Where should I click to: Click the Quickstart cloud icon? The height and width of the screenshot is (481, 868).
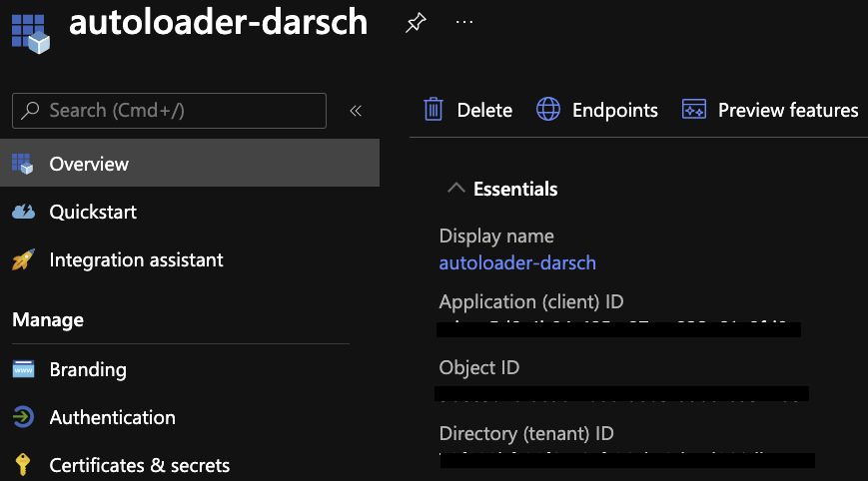point(23,212)
